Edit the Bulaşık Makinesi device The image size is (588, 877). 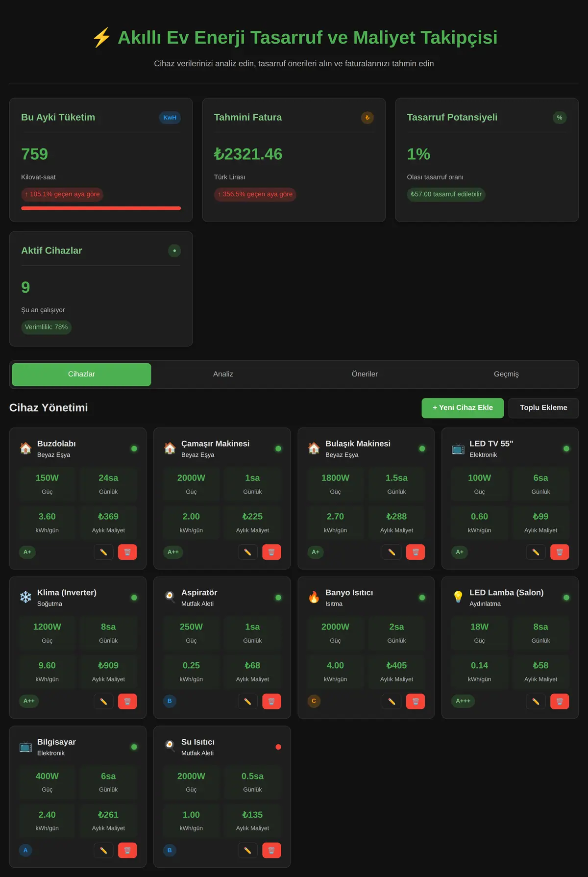pos(392,552)
